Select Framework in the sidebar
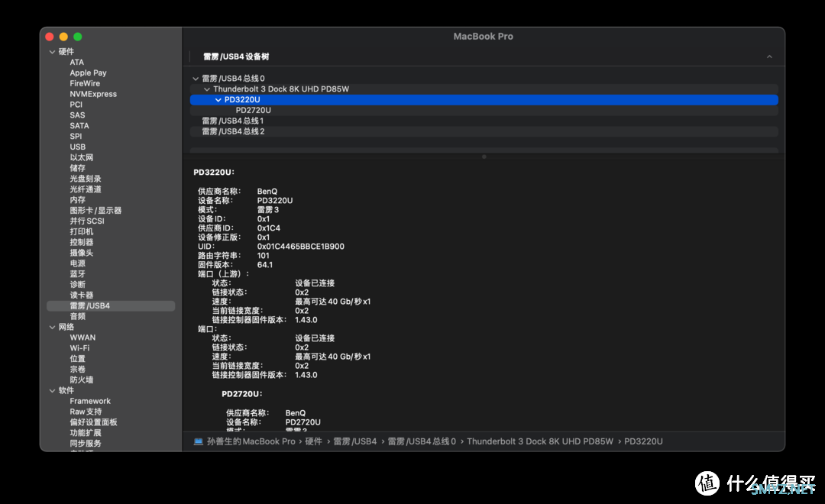This screenshot has height=504, width=825. click(90, 401)
